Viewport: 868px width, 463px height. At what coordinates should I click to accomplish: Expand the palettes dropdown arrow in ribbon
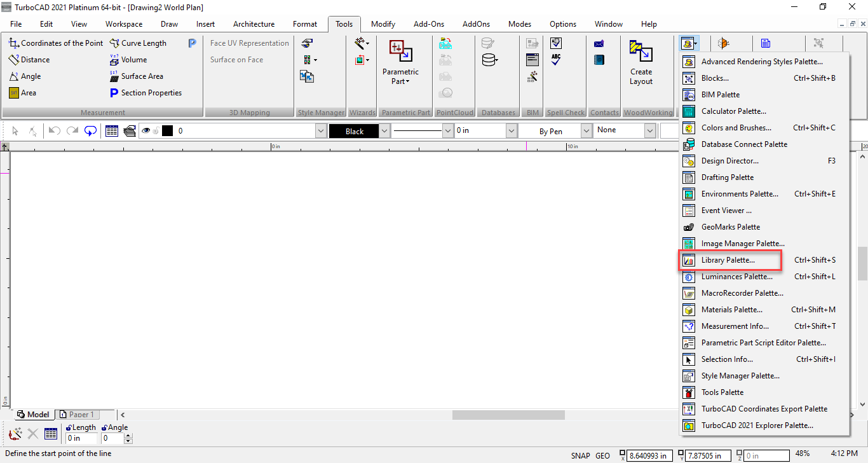(x=696, y=44)
